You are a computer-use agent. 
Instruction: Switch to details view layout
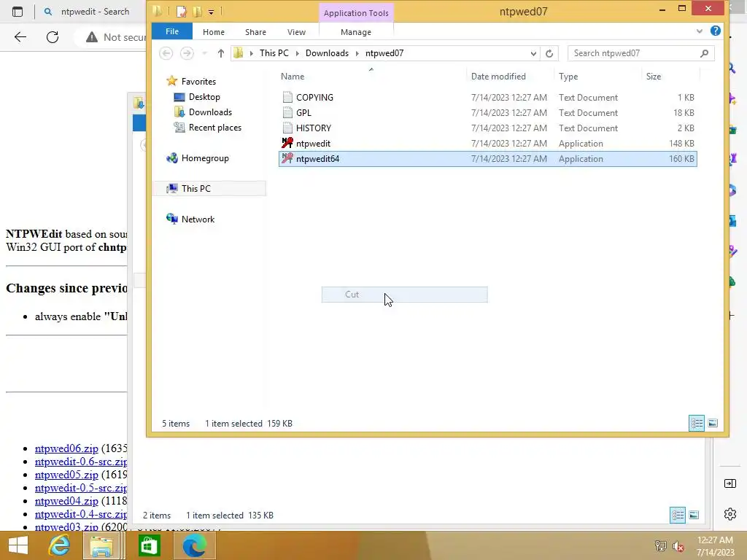[697, 423]
